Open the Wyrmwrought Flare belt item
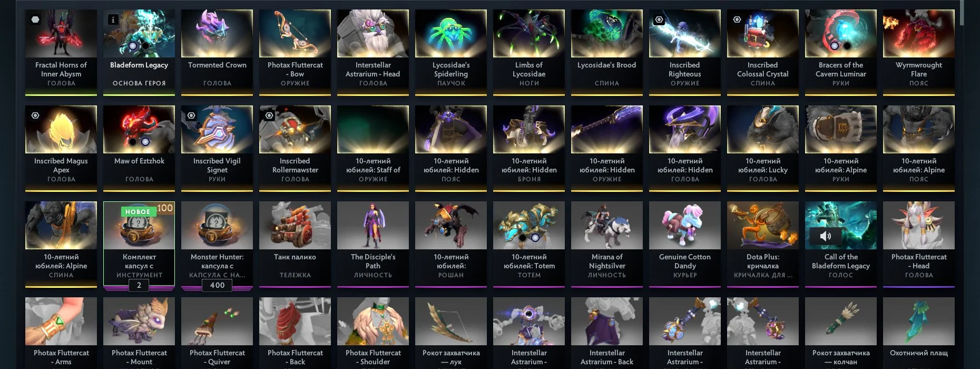 919,52
